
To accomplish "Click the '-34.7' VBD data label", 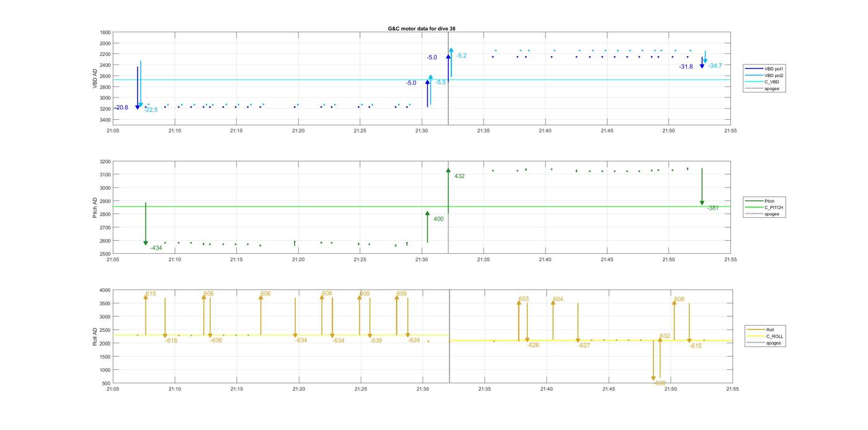I will (715, 65).
